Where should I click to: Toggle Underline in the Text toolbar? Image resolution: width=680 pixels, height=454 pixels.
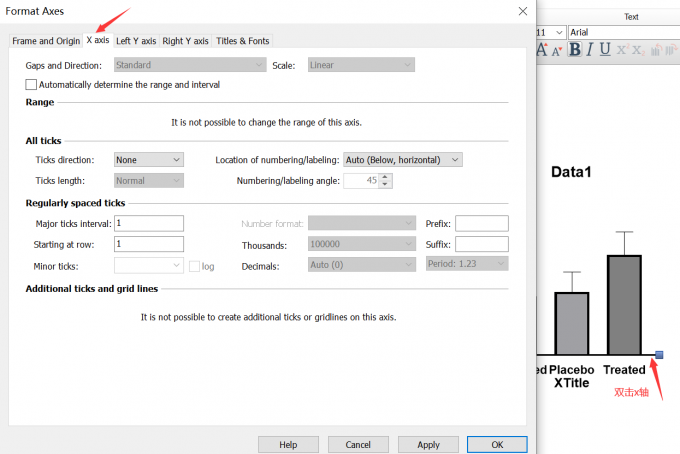pos(605,49)
